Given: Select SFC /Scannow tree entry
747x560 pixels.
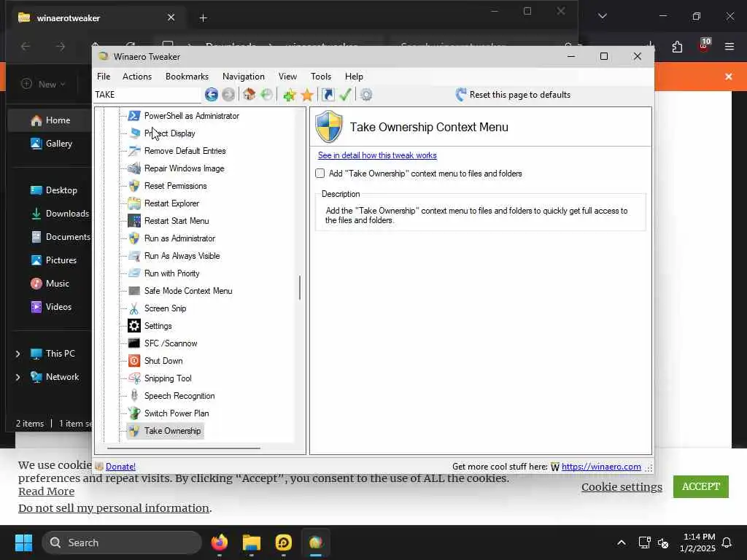Looking at the screenshot, I should point(171,343).
